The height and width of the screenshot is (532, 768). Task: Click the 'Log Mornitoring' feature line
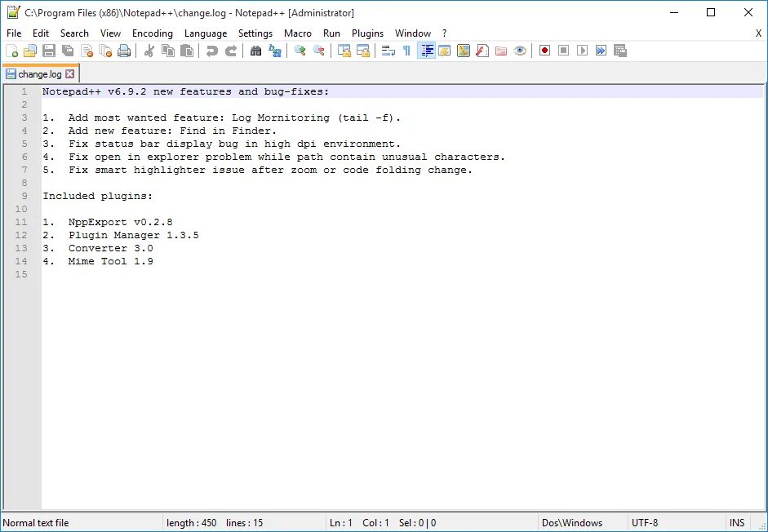pyautogui.click(x=221, y=117)
